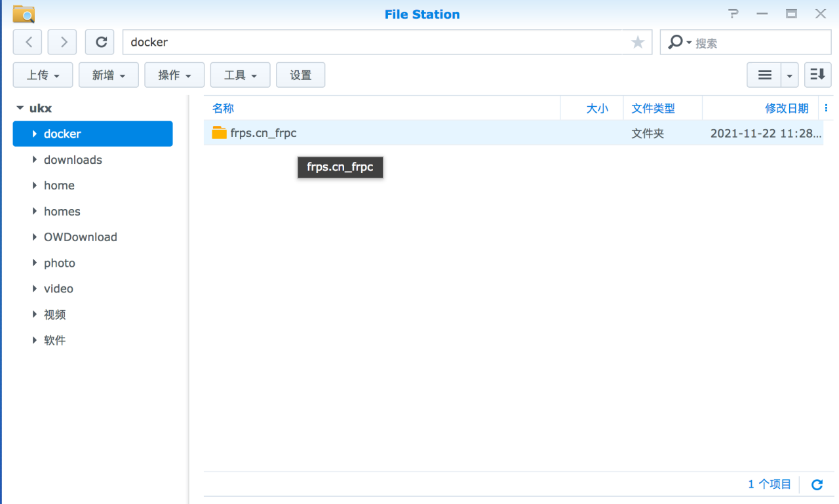The height and width of the screenshot is (504, 839).
Task: Open the 操作 action menu
Action: click(x=174, y=75)
